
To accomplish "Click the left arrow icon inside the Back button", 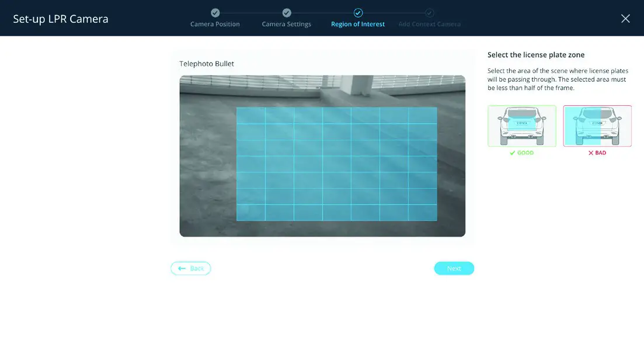I will [182, 268].
